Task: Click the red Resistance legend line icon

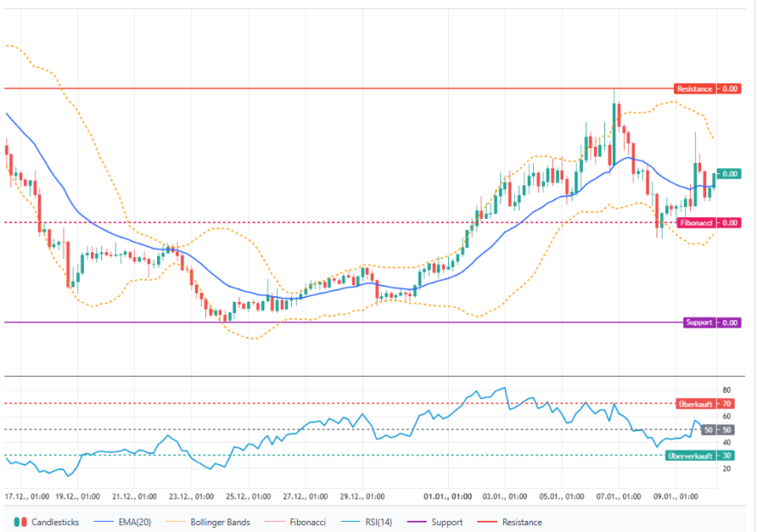Action: click(486, 522)
